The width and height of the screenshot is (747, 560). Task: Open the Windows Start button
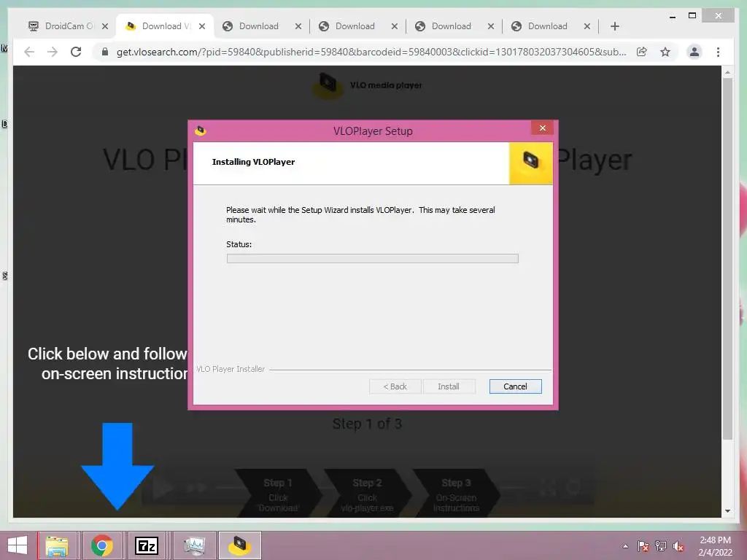pos(18,545)
